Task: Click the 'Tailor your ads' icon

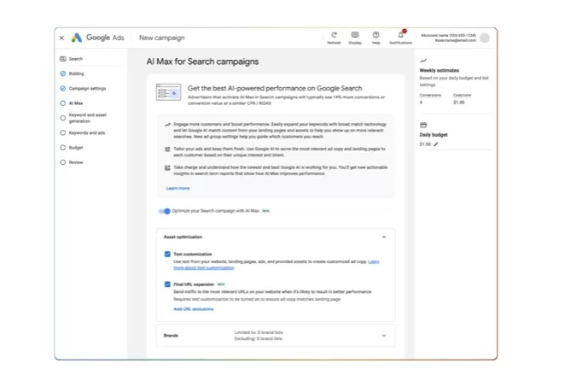Action: click(x=167, y=149)
